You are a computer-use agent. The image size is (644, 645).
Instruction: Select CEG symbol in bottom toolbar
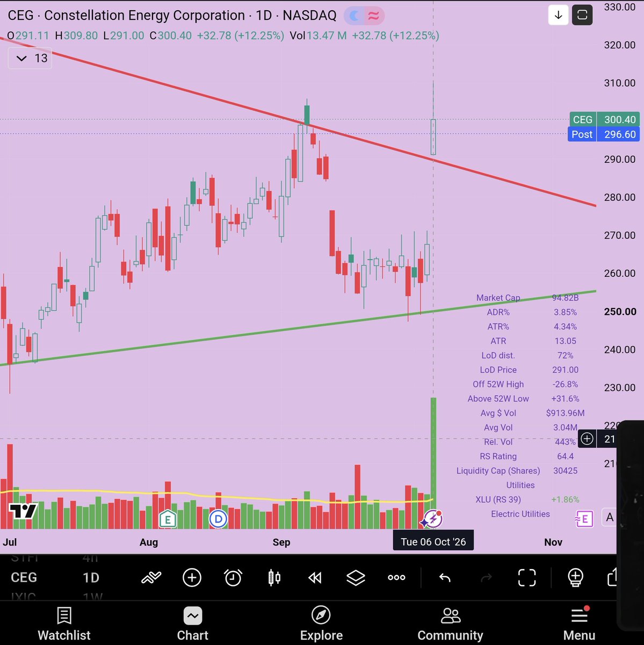click(24, 578)
